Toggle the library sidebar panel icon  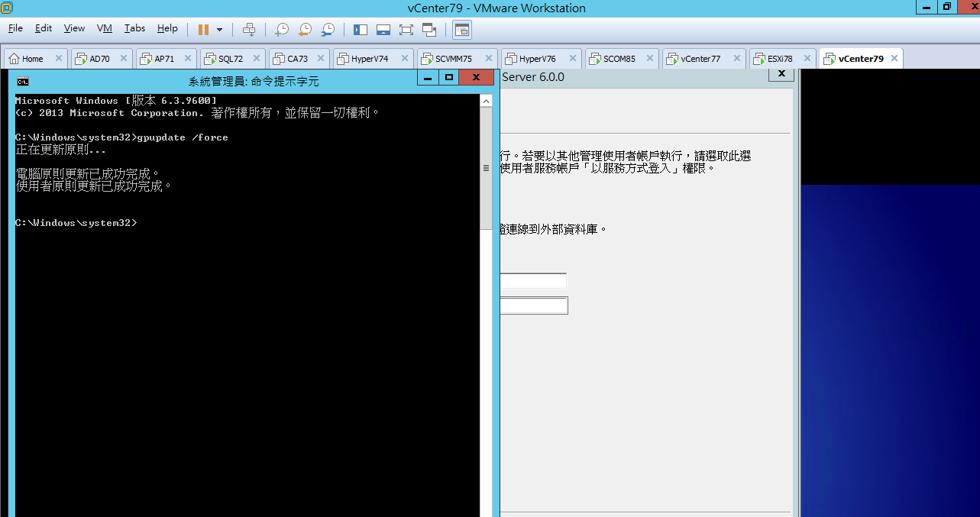coord(361,29)
